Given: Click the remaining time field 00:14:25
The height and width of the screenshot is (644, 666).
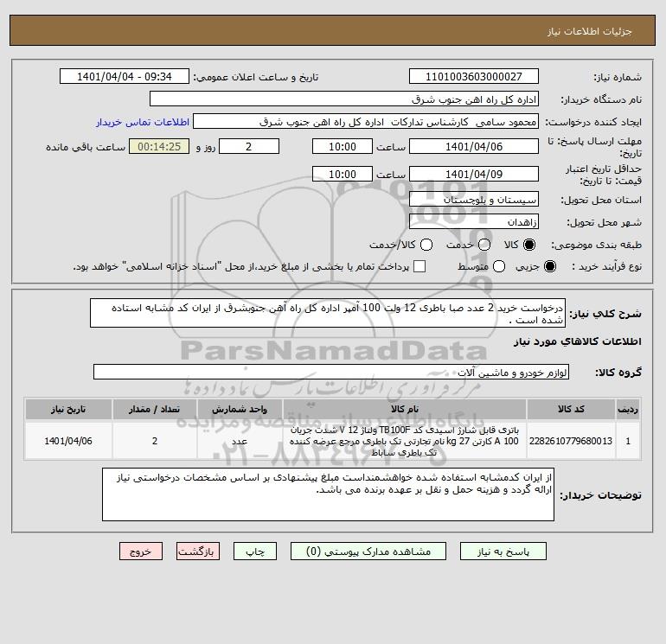Looking at the screenshot, I should coord(159,146).
